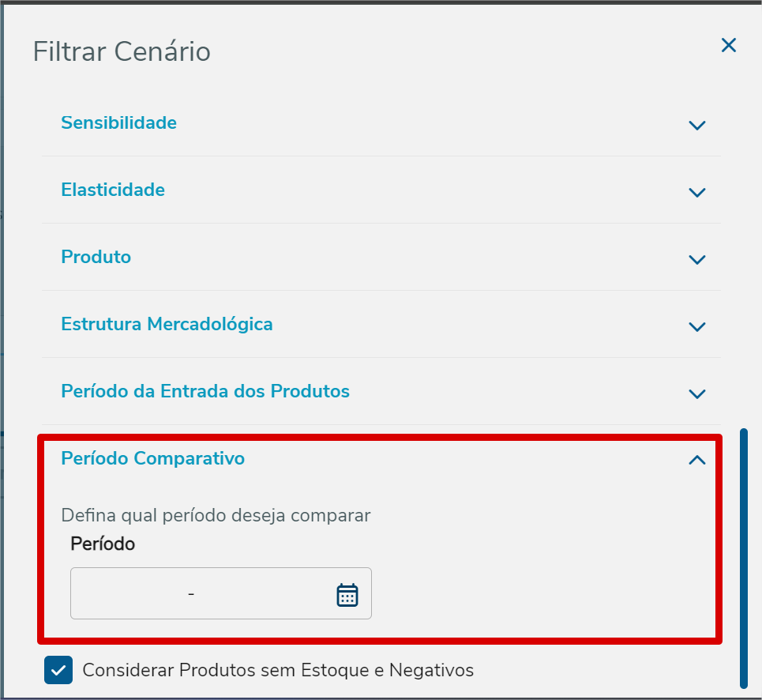The width and height of the screenshot is (762, 700).
Task: Uncheck Considerar Produtos sem Estoque e Negativos checkbox
Action: 58,670
